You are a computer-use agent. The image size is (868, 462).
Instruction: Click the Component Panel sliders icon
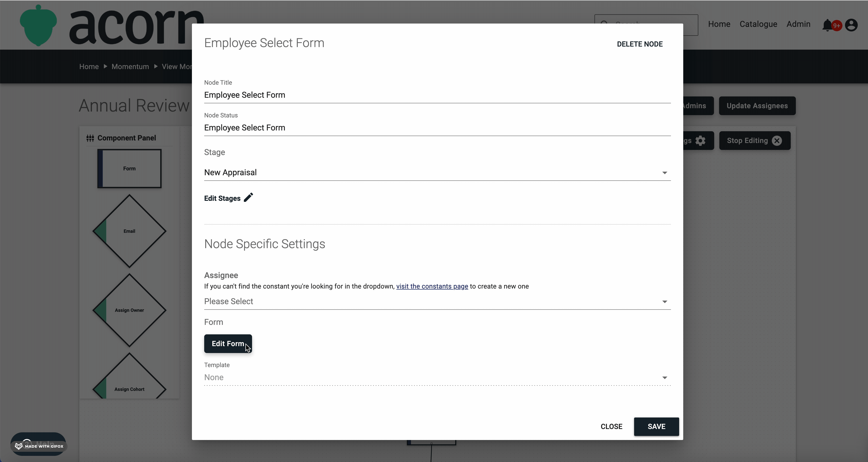(90, 138)
